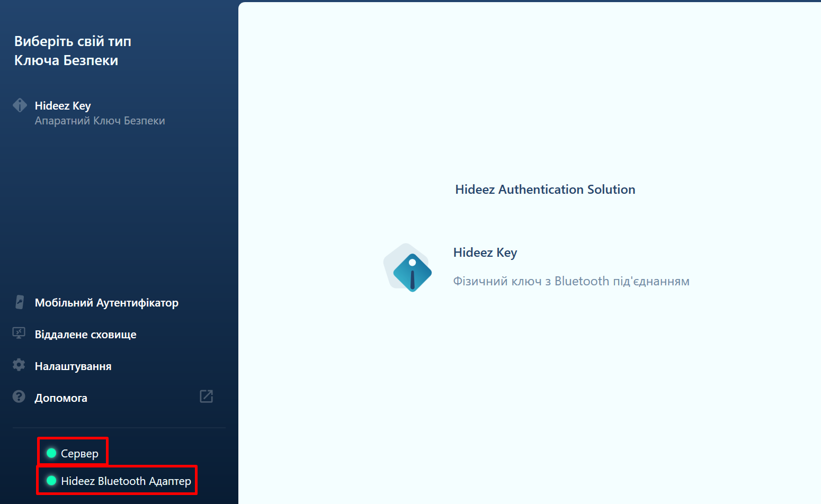Open the Мобільний Аутентифікатор section
Image resolution: width=821 pixels, height=504 pixels.
point(106,303)
